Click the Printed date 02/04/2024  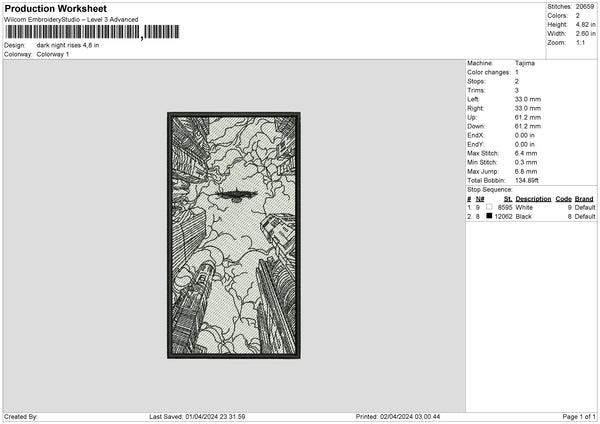[396, 417]
